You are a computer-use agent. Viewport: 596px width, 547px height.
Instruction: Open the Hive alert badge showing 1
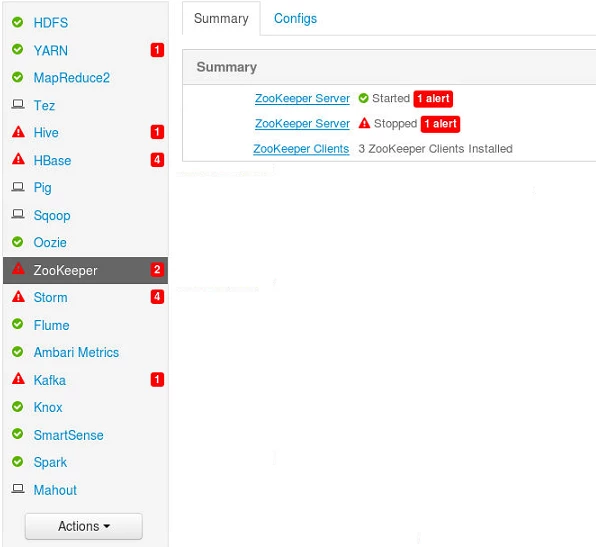(157, 132)
